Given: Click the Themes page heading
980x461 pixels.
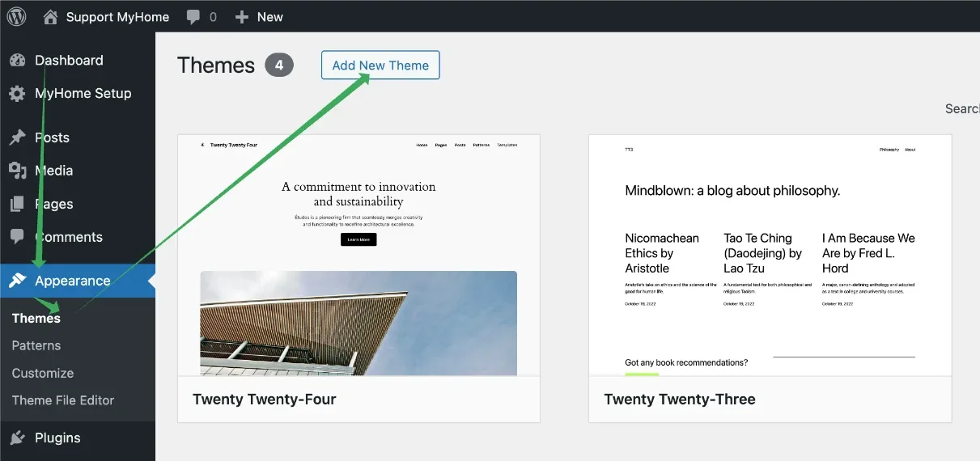Looking at the screenshot, I should pyautogui.click(x=216, y=66).
